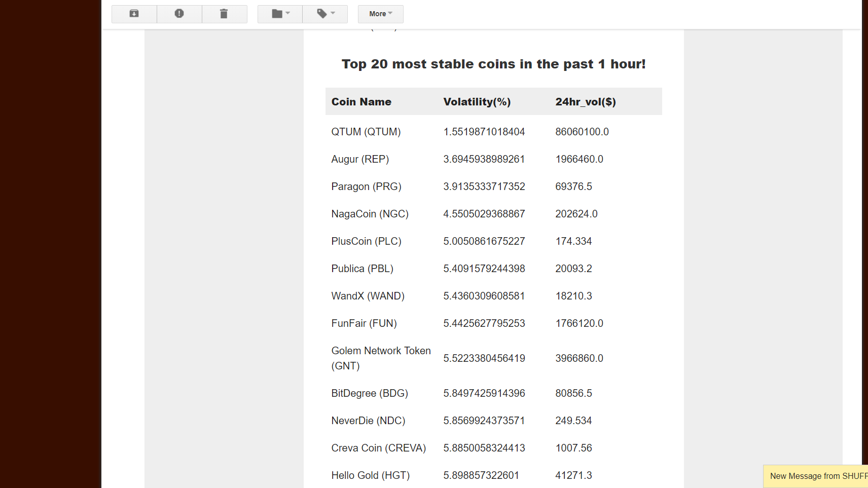
Task: Select Creva Coin volatility value 5.8850058324413
Action: tap(484, 448)
